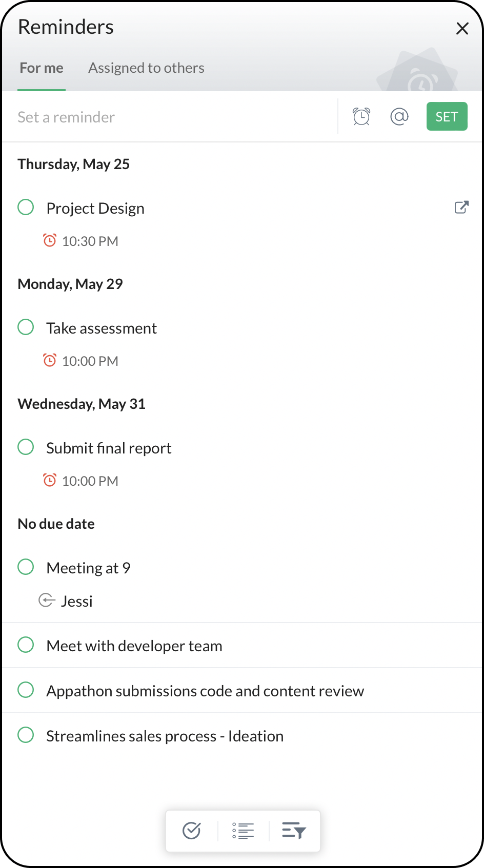Switch to list view icon

tap(243, 831)
